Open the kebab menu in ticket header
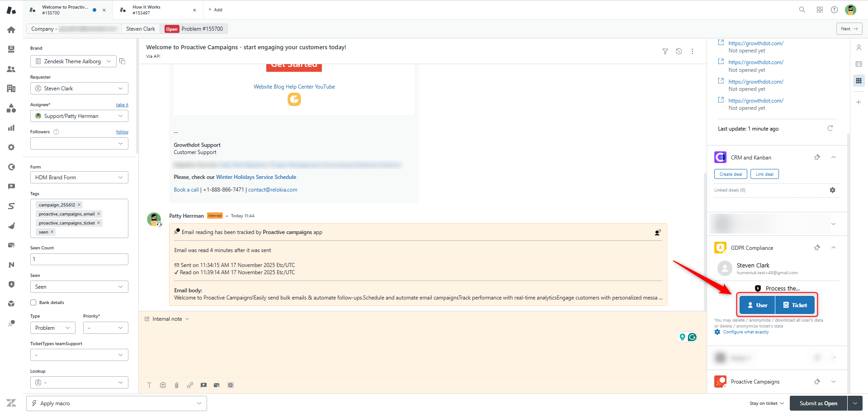Screen dimensions: 868x412 click(692, 51)
